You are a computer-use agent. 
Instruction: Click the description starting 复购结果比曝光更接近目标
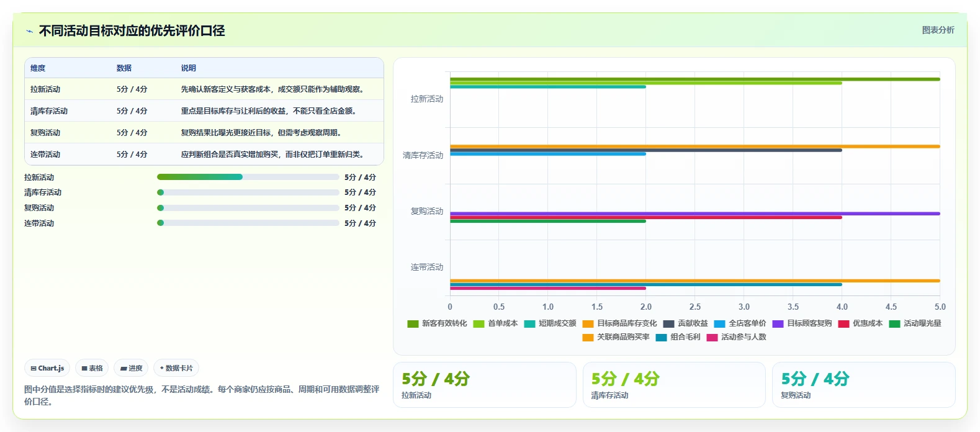pyautogui.click(x=262, y=133)
